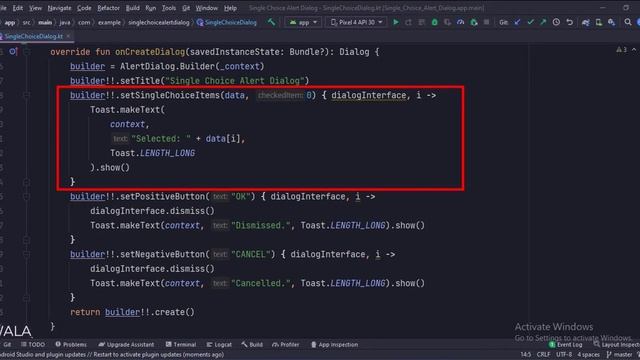
Task: Click Git commit checkmark icon
Action: (530, 22)
